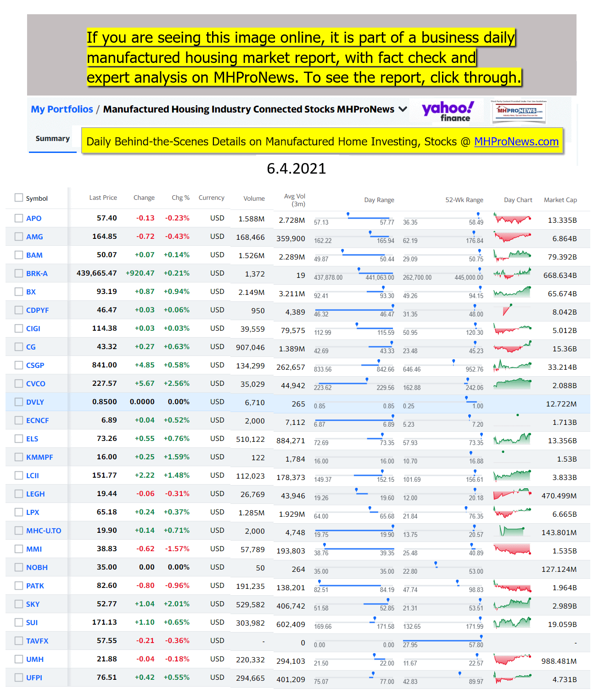The height and width of the screenshot is (700, 599).
Task: Click the MMI day chart sparkline
Action: tap(512, 549)
